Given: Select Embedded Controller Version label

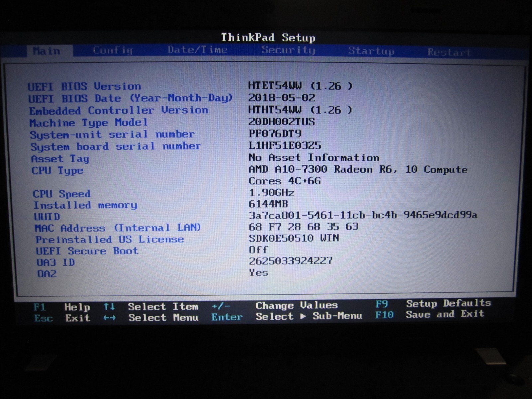Looking at the screenshot, I should pos(118,110).
